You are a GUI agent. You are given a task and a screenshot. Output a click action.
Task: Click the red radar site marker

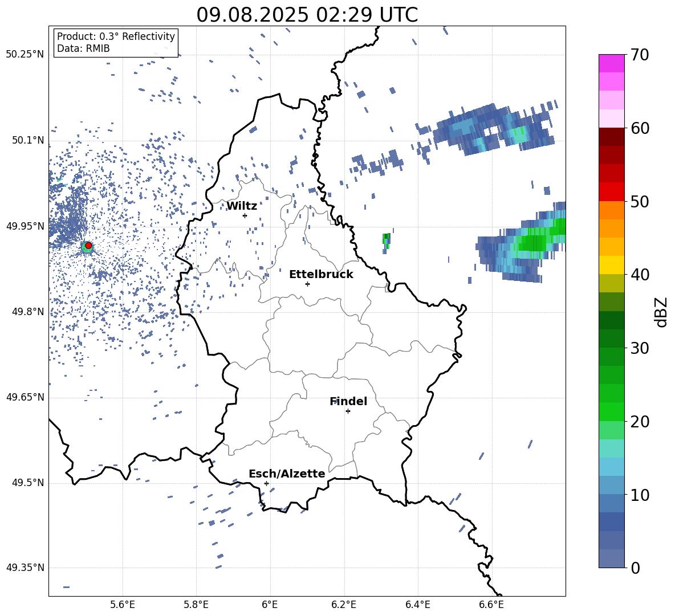coord(88,246)
